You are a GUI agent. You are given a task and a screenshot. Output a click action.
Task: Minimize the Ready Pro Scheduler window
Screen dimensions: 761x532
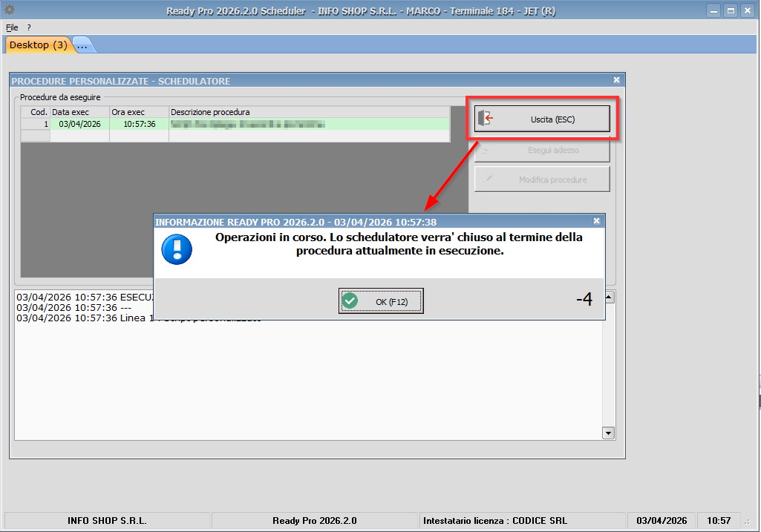tap(713, 10)
